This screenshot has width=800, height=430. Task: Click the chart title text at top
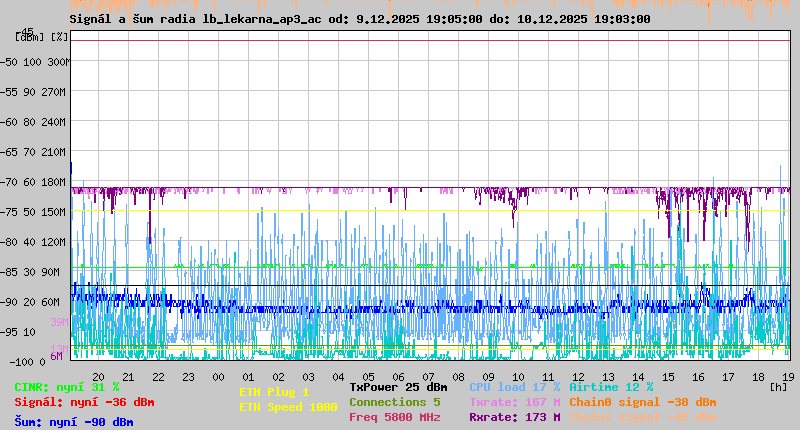360,19
